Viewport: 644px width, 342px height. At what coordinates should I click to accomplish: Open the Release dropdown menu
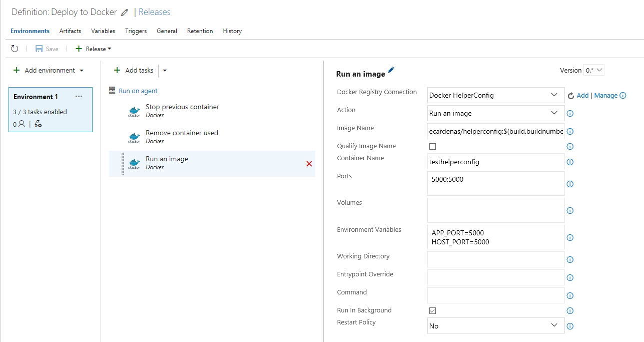94,49
